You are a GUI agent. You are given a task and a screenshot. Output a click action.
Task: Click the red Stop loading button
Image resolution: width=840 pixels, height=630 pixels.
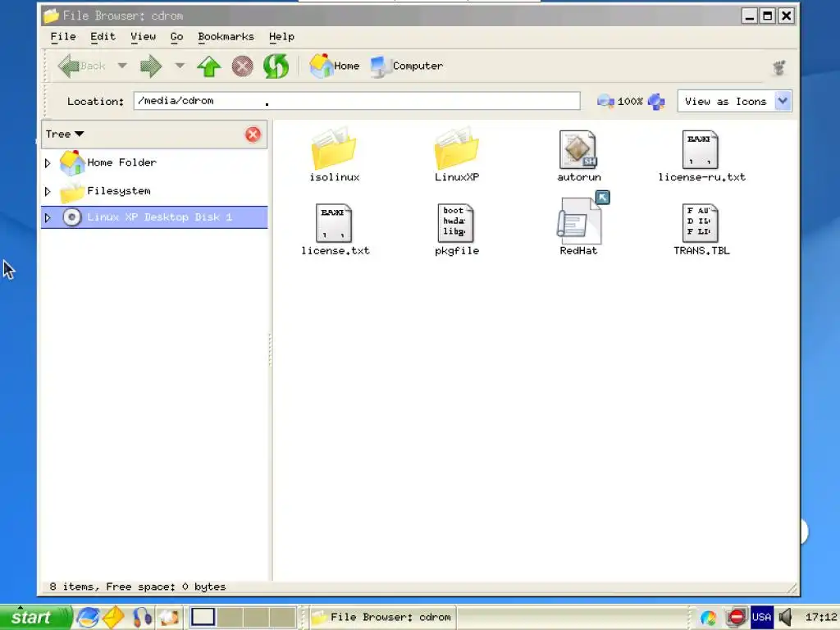[x=242, y=66]
